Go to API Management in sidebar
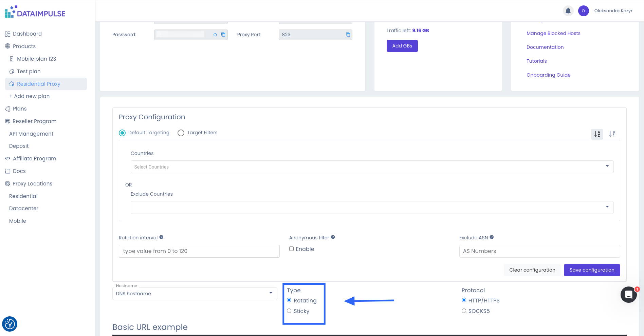Screen dimensions: 644x336 (x=31, y=134)
